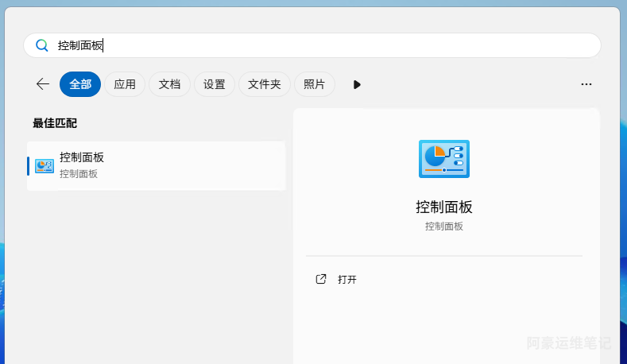Click the 最佳匹配 section heading
The height and width of the screenshot is (364, 627).
[x=55, y=123]
